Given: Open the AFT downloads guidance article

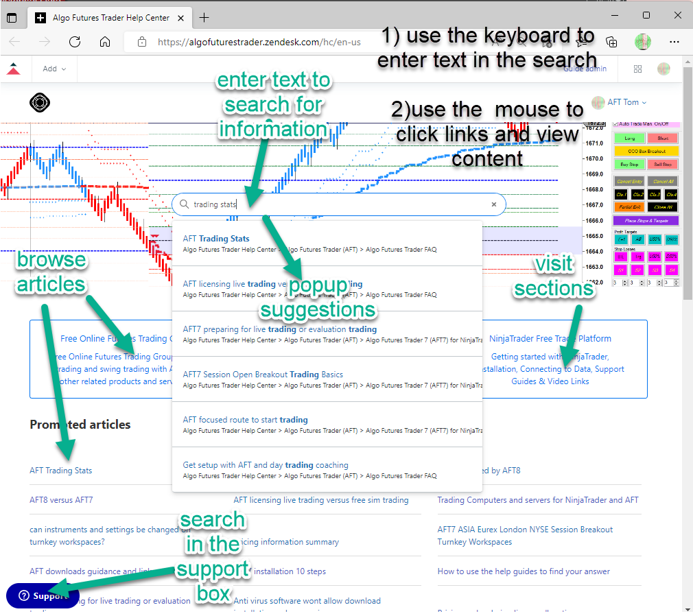Looking at the screenshot, I should (91, 571).
